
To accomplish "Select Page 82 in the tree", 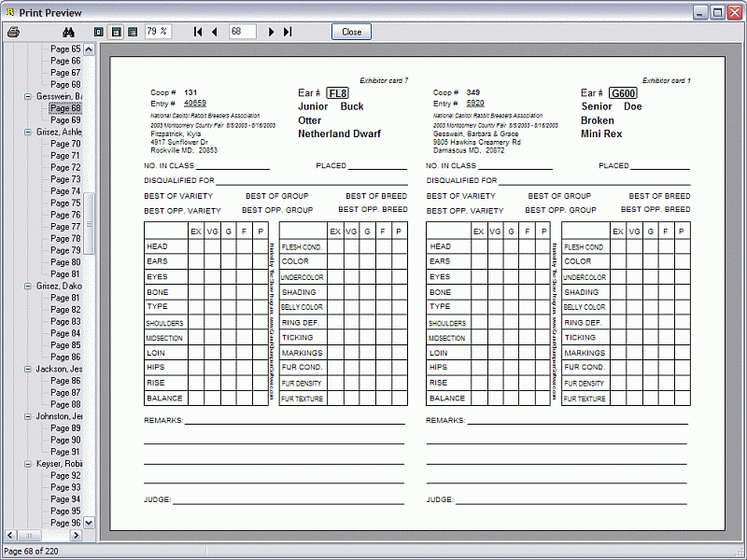I will [x=65, y=310].
